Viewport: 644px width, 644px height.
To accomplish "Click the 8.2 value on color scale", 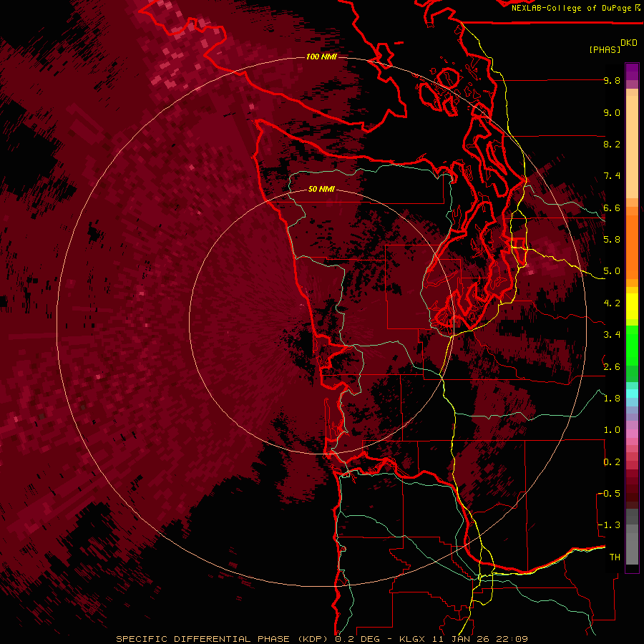I will pyautogui.click(x=612, y=144).
